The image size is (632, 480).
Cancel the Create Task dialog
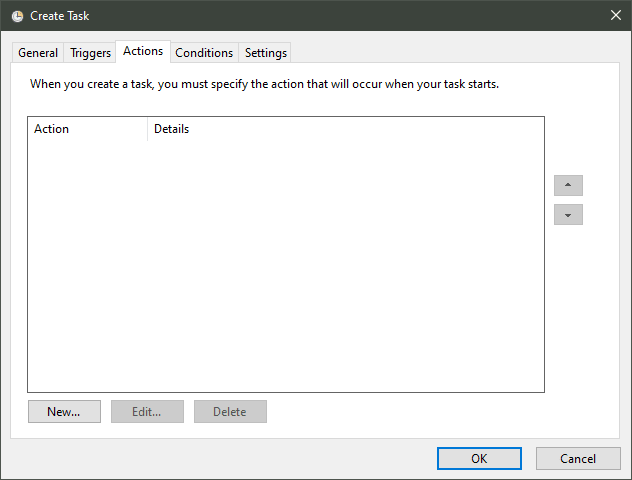coord(578,459)
